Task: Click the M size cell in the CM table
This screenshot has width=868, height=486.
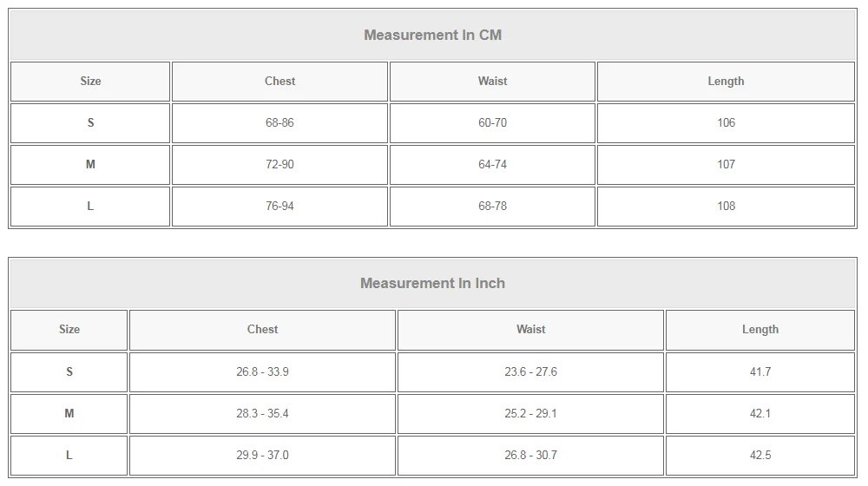Action: pyautogui.click(x=90, y=165)
